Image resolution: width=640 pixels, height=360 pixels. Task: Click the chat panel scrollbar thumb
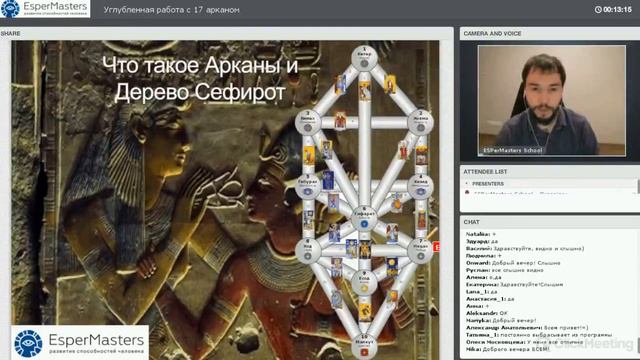click(x=638, y=344)
